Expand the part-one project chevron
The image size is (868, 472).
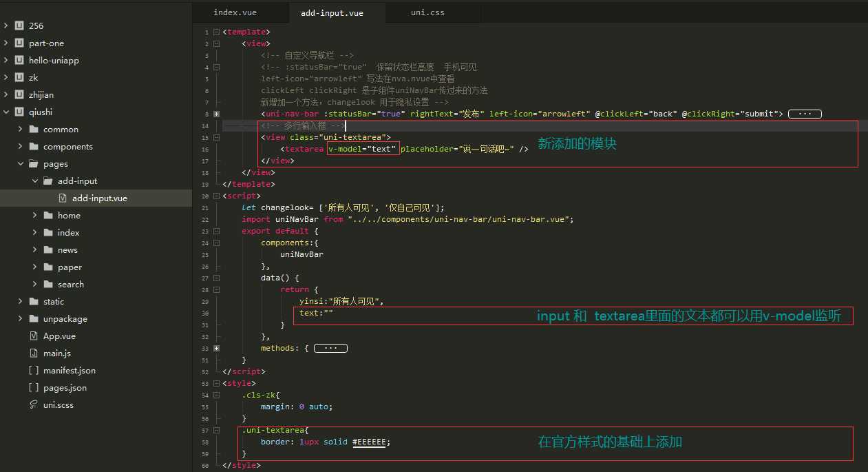click(x=6, y=43)
